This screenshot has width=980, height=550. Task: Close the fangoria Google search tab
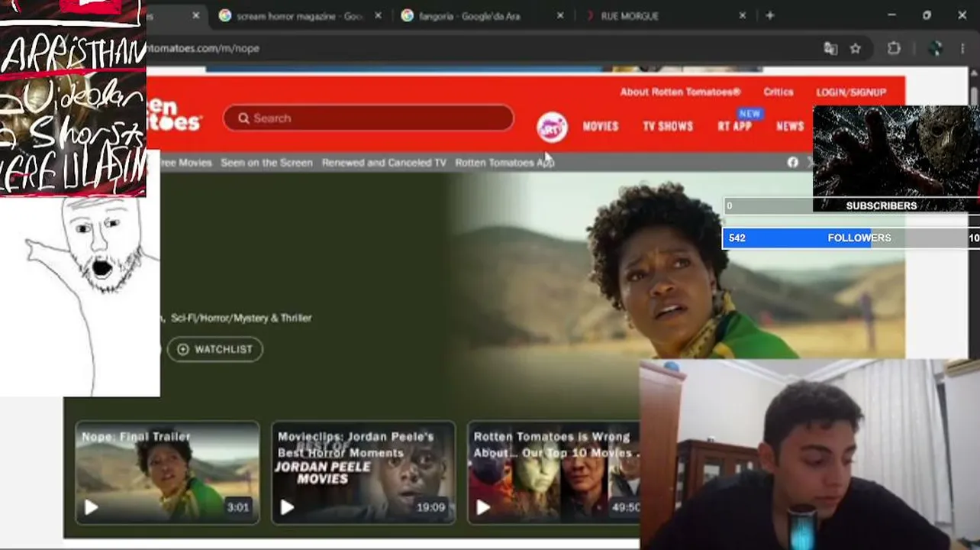pyautogui.click(x=560, y=15)
